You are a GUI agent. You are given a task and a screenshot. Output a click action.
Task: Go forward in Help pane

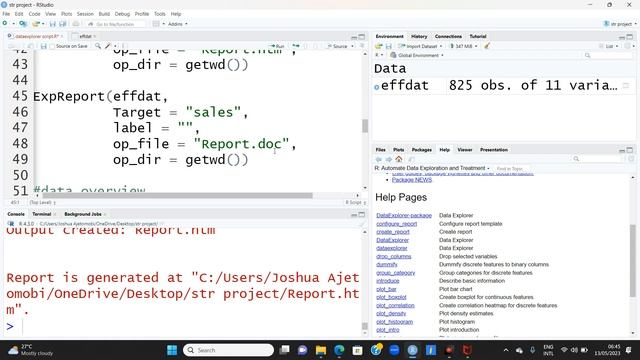pos(389,159)
